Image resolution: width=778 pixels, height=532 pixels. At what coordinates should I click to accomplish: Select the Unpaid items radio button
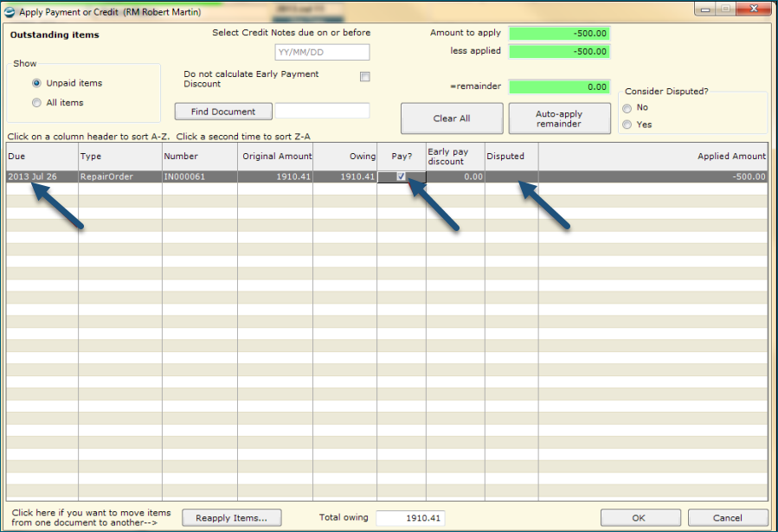coord(36,83)
